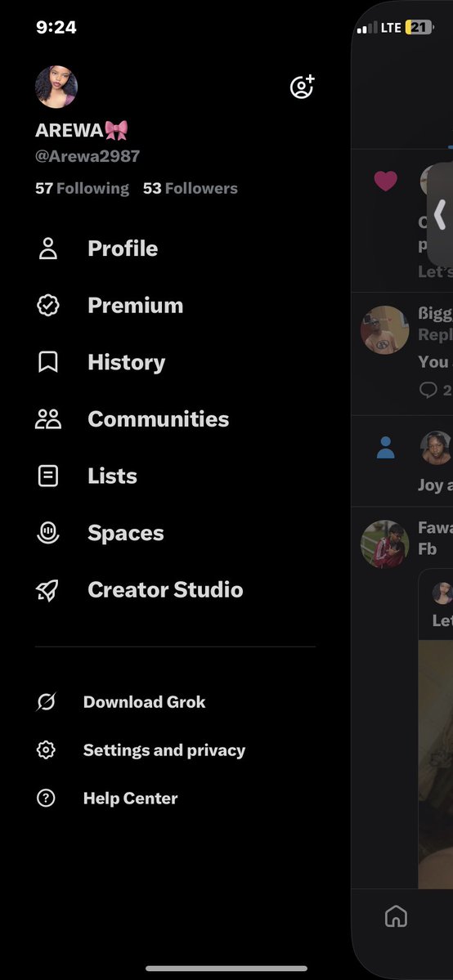Open Profile menu item

(123, 248)
